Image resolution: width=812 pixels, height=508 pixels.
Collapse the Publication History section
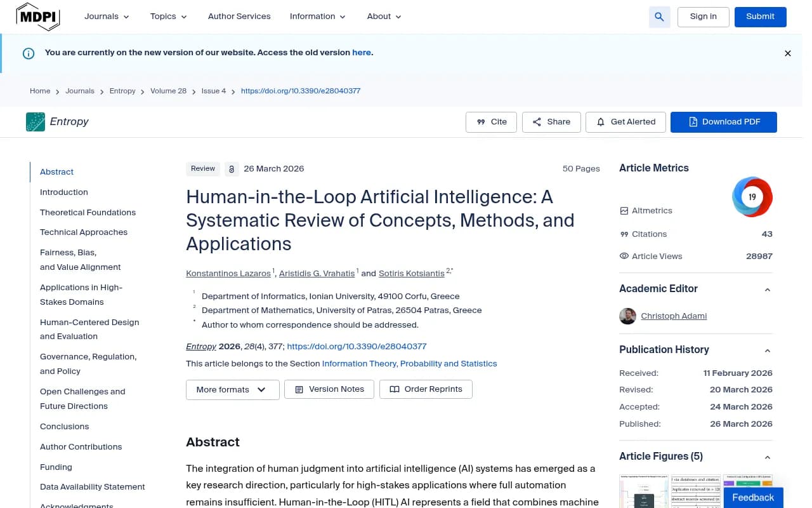click(x=768, y=351)
